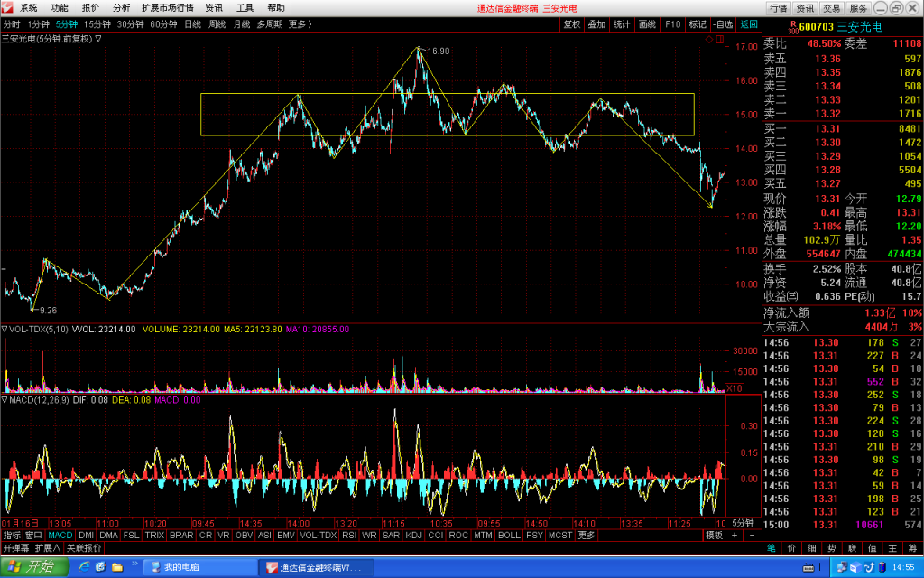Select the 日线 daily chart period
This screenshot has height=578, width=924.
pos(193,24)
